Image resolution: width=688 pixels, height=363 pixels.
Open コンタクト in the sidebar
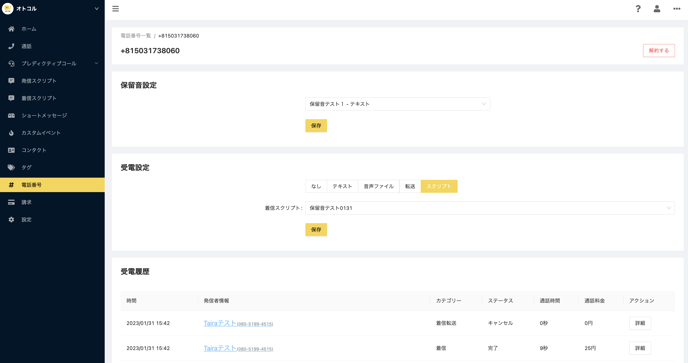52,150
